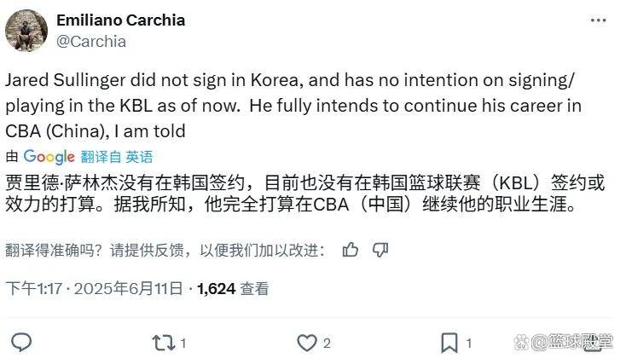Open the Emiliano Carchia display name link

point(119,20)
